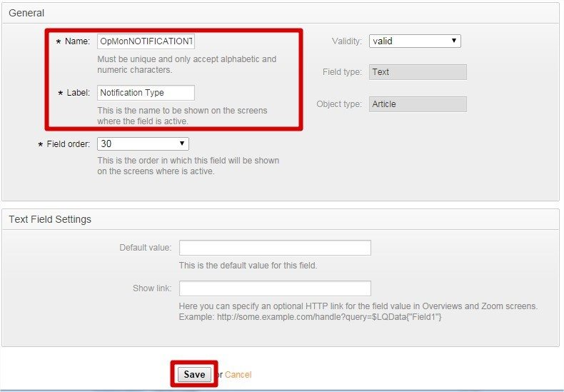Click the Object type Article field

[418, 104]
